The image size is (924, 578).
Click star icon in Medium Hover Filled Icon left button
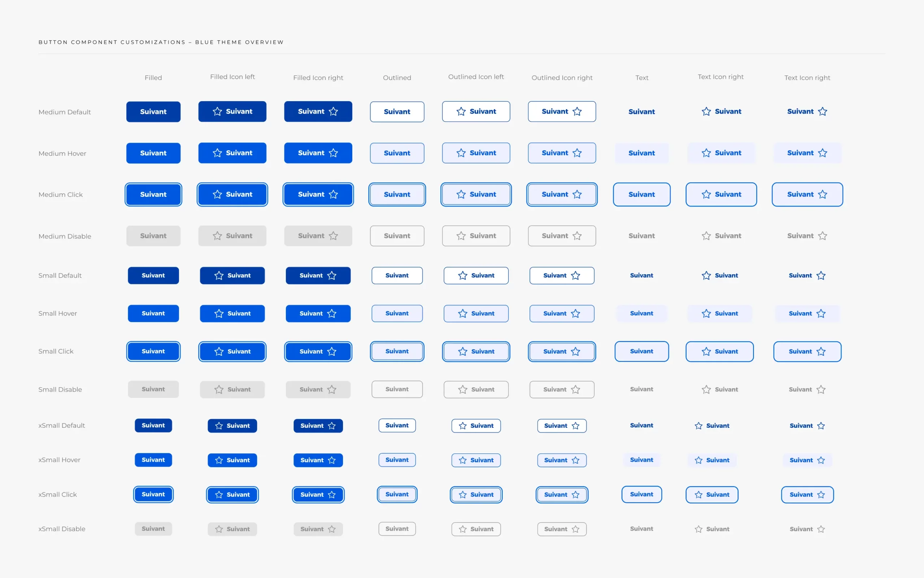(217, 153)
